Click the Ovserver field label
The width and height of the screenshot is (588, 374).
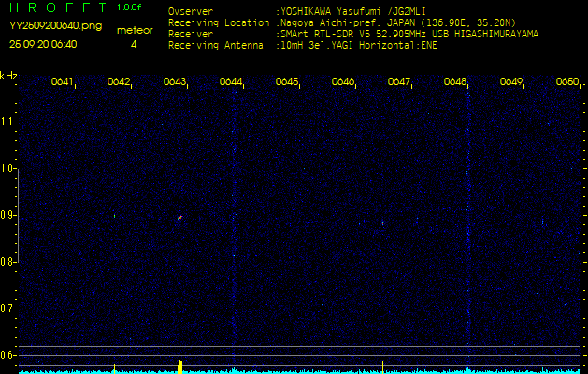[191, 11]
